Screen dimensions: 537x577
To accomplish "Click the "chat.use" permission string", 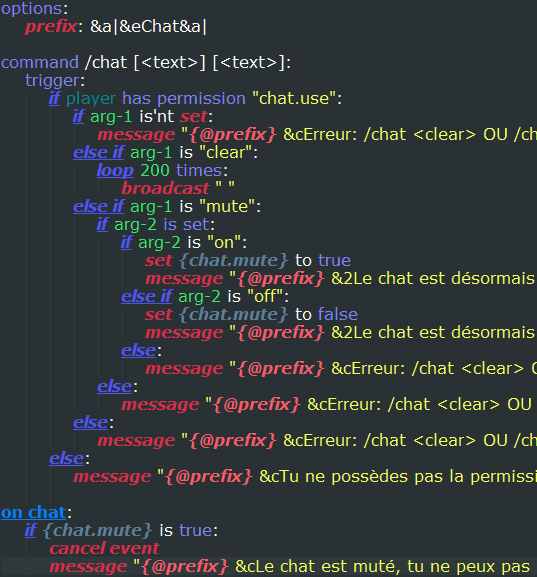I will click(294, 99).
